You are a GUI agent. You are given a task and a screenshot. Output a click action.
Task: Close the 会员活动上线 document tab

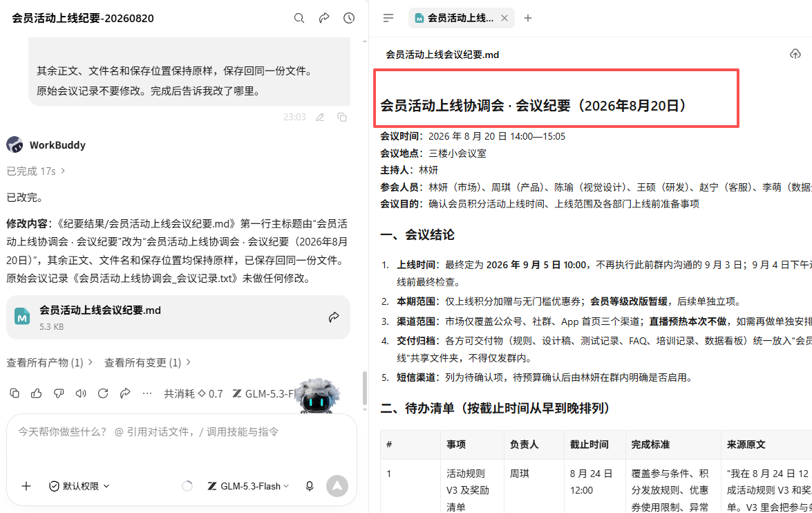coord(504,18)
